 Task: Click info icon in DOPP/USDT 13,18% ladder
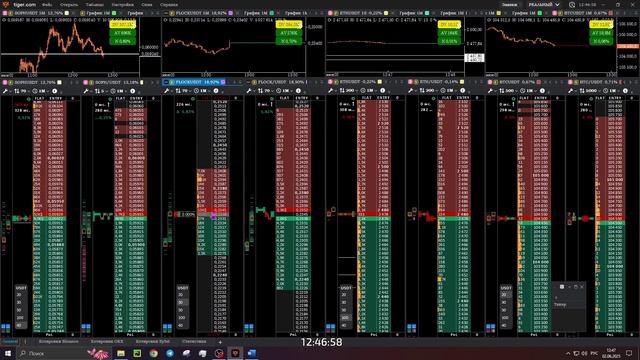pos(133,91)
